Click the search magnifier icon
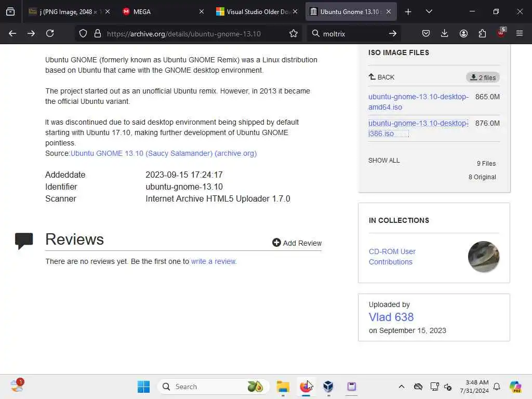 (x=315, y=33)
